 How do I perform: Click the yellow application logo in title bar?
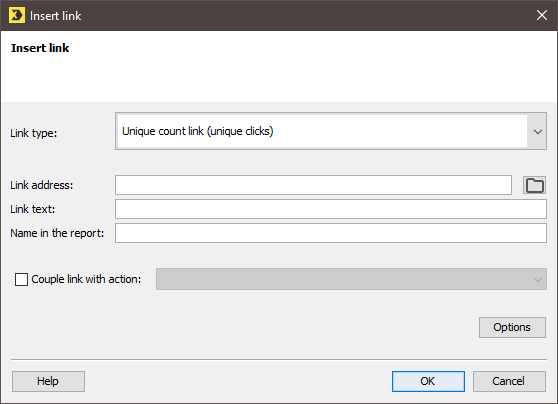[x=17, y=15]
